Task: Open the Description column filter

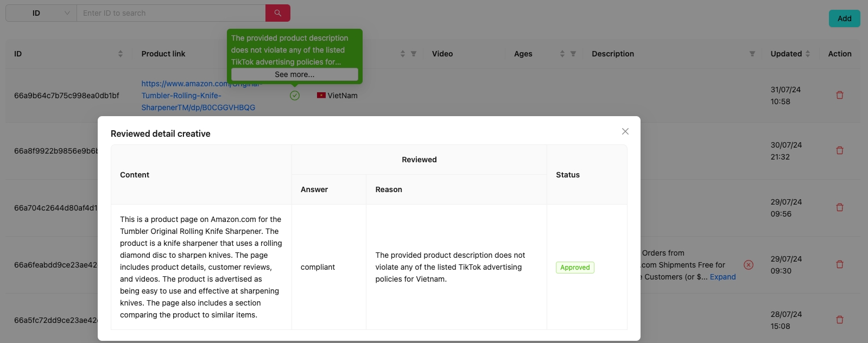Action: click(752, 54)
